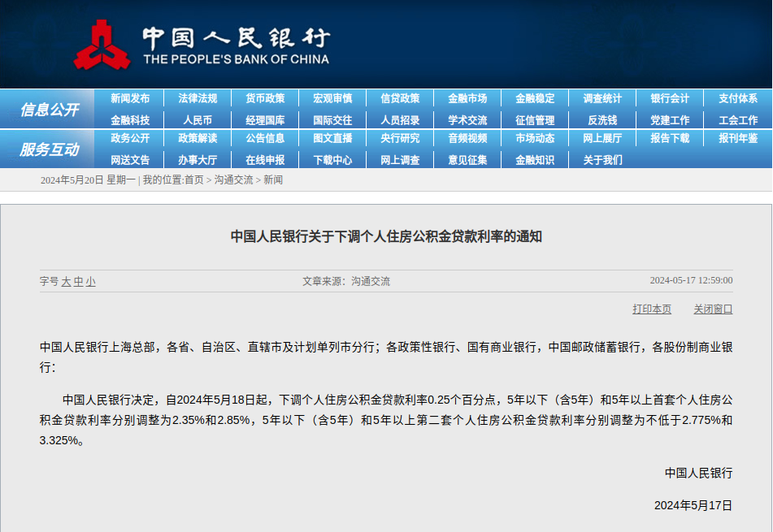Click the 打印本页 link
Image resolution: width=773 pixels, height=532 pixels.
pos(652,309)
